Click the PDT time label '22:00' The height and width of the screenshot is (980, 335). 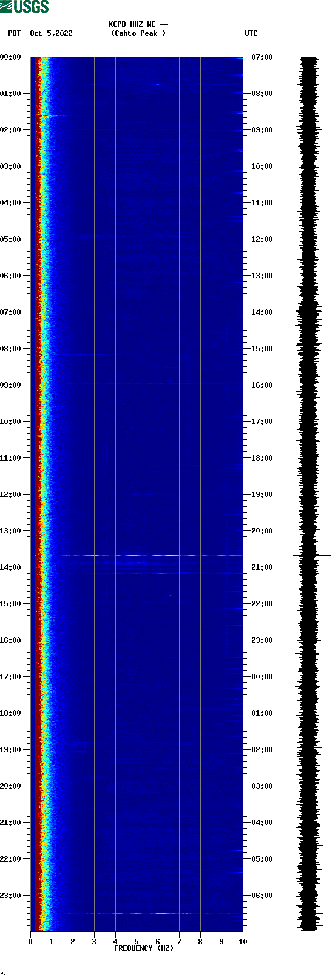click(x=10, y=859)
